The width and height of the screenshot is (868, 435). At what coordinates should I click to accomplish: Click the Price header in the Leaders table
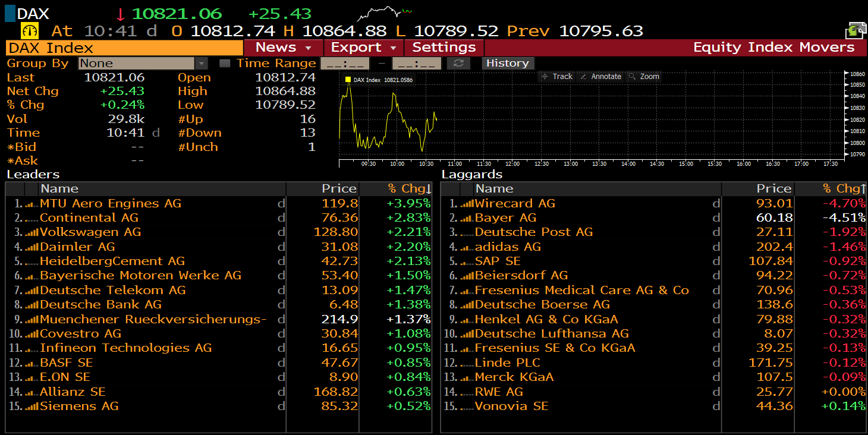323,189
